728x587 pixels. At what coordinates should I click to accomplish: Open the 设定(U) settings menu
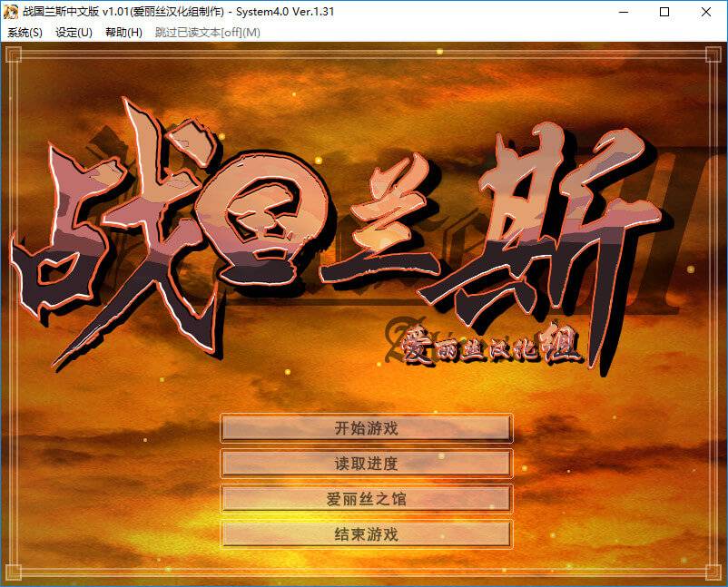click(x=74, y=32)
